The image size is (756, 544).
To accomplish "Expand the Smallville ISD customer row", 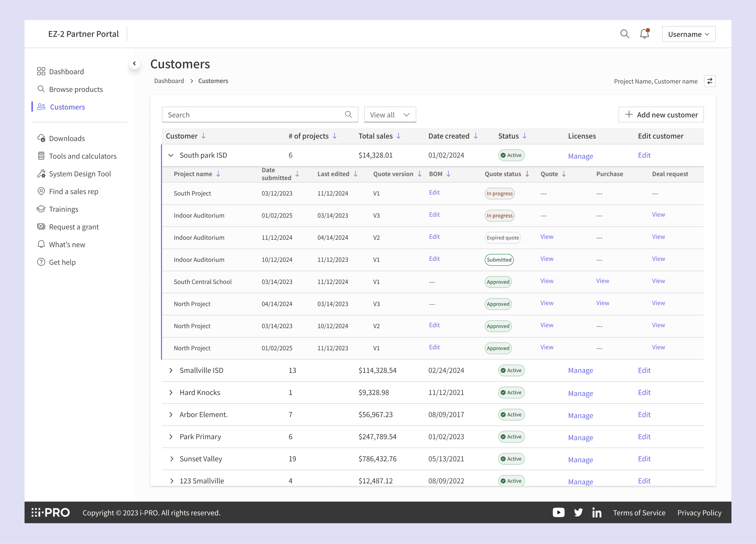I will tap(171, 370).
